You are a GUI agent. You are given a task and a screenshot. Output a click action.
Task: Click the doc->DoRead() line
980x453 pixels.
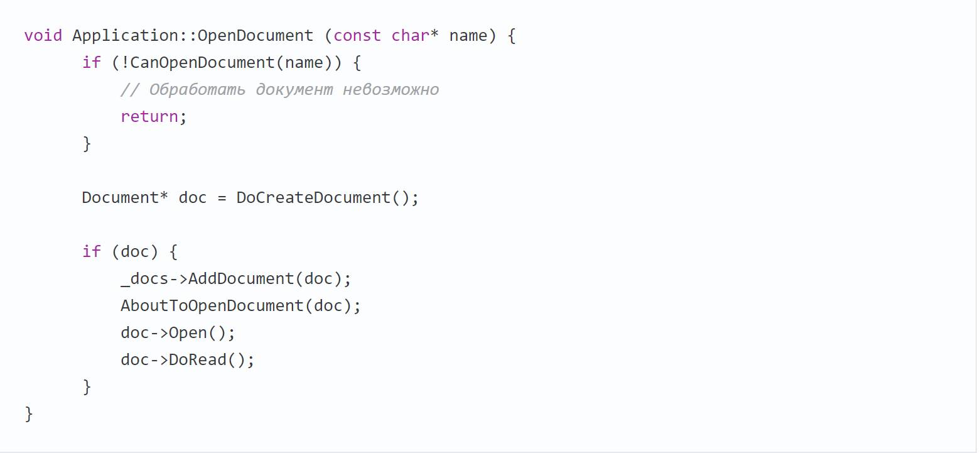pos(188,360)
